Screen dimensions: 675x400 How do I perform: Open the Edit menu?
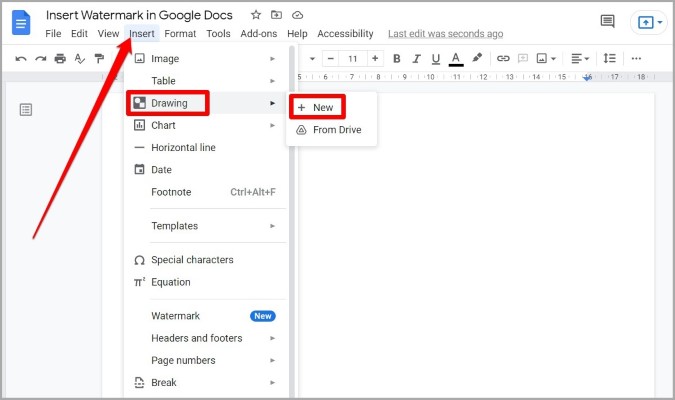(x=79, y=34)
